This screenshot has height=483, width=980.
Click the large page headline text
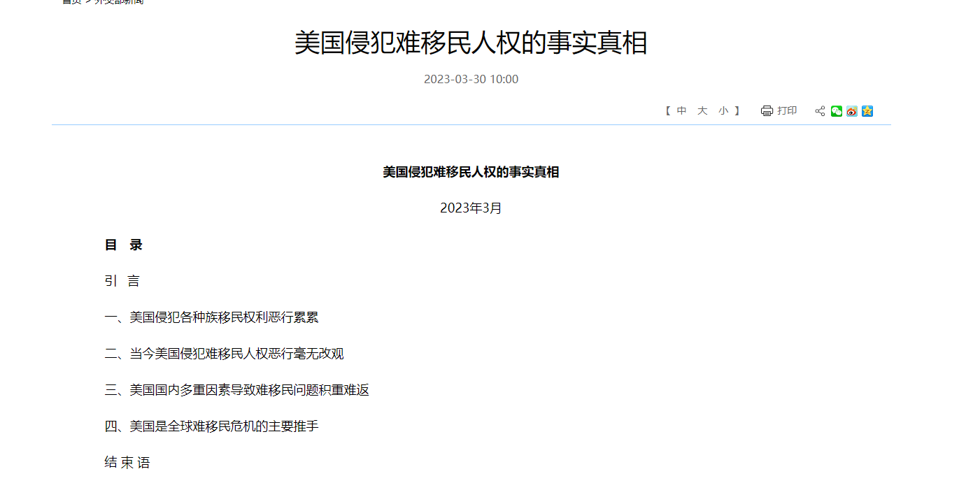(471, 43)
